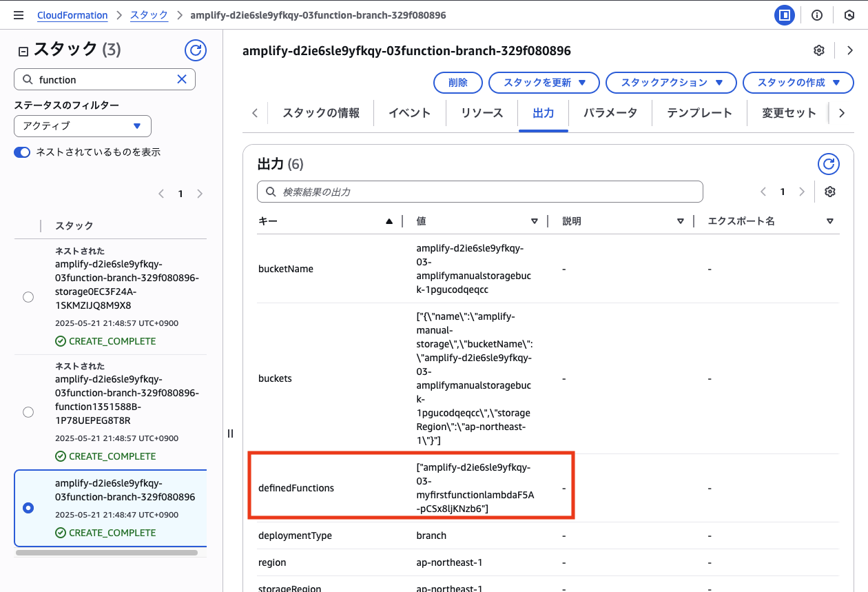Open outputs table preferences gear
The width and height of the screenshot is (868, 592).
[x=830, y=192]
